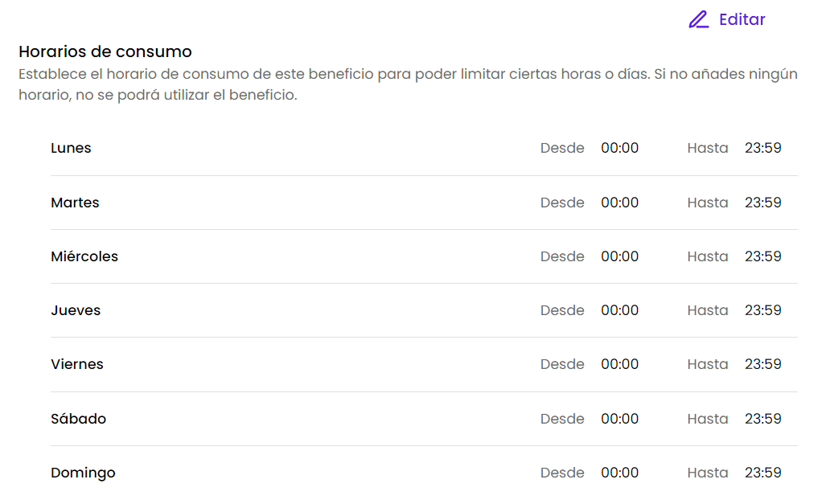This screenshot has width=826, height=504.
Task: Click Lunes end time 23:59
Action: pos(762,148)
